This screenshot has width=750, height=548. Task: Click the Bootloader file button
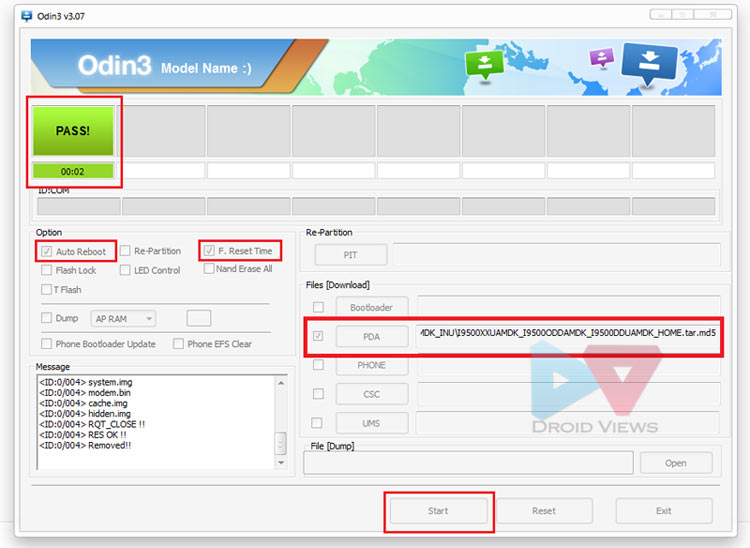point(372,307)
